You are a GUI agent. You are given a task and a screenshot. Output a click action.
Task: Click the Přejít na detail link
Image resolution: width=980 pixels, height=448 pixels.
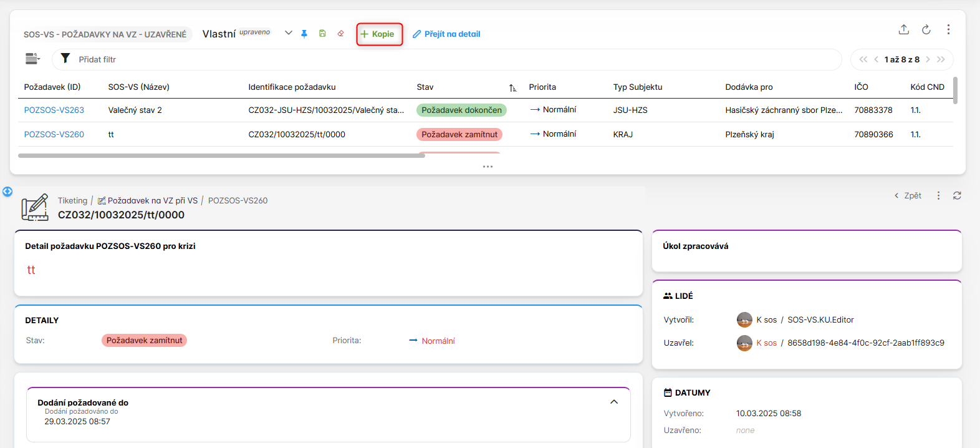pos(446,34)
